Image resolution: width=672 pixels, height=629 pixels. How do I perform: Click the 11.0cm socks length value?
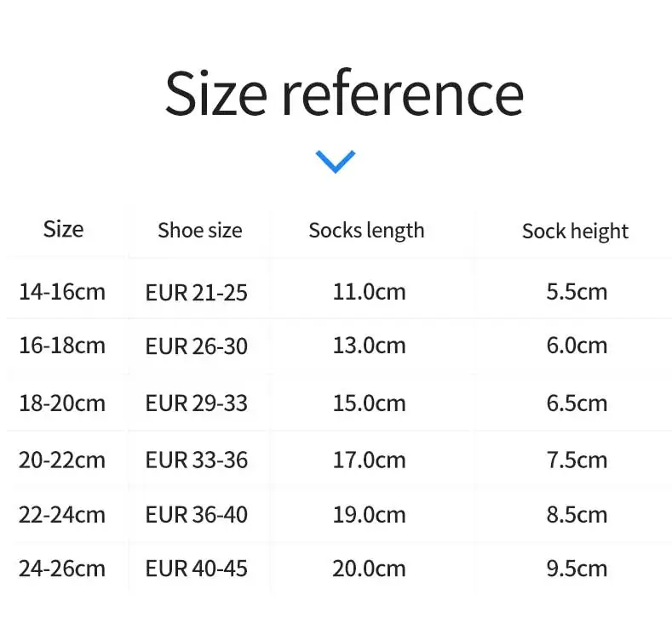coord(369,292)
